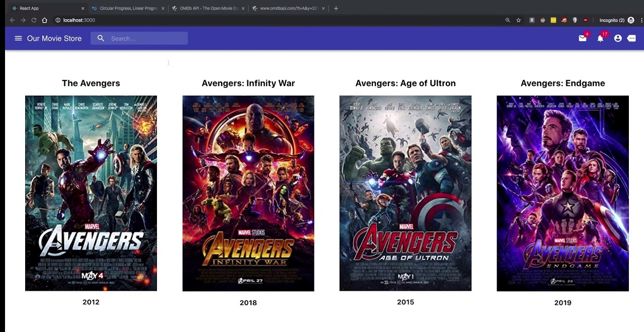
Task: Open the hamburger navigation menu
Action: pyautogui.click(x=18, y=38)
